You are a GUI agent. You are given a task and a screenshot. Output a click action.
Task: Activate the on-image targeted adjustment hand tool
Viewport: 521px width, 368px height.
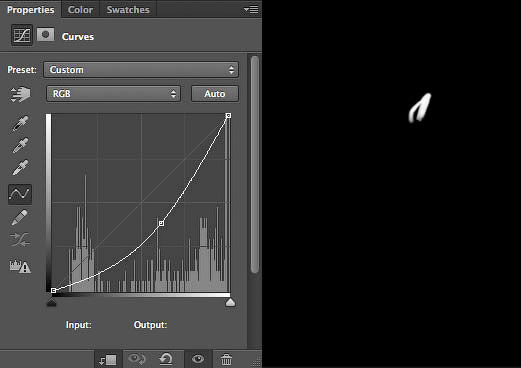click(x=20, y=94)
